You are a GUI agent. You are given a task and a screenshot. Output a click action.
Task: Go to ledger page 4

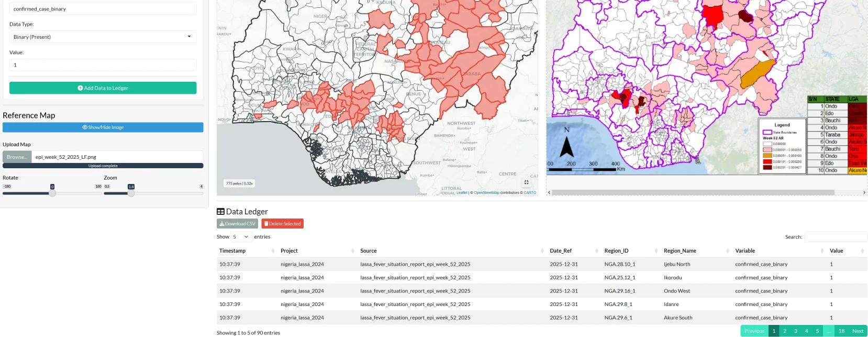tap(806, 331)
